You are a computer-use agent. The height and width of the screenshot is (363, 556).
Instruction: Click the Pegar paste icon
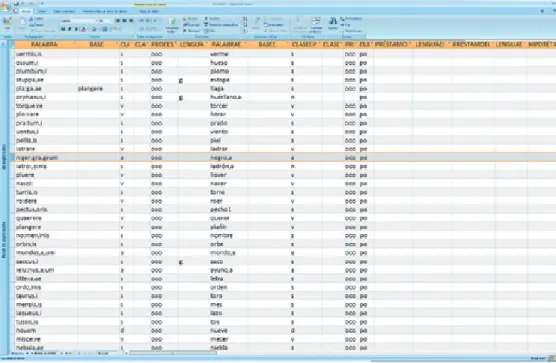pos(22,24)
